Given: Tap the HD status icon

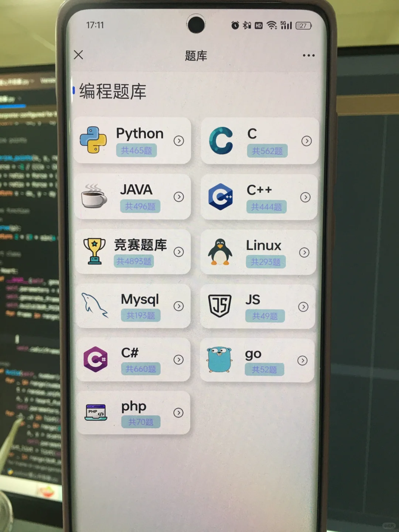Looking at the screenshot, I should [259, 25].
